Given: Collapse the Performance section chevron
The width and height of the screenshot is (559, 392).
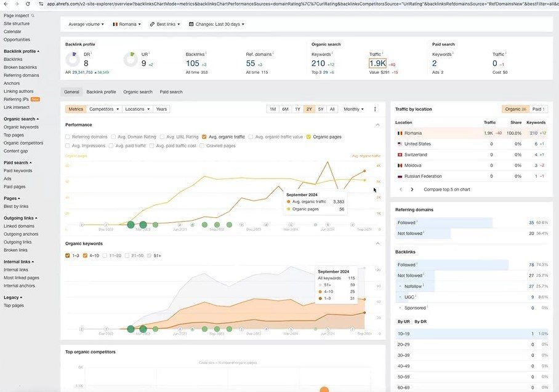Looking at the screenshot, I should (377, 125).
